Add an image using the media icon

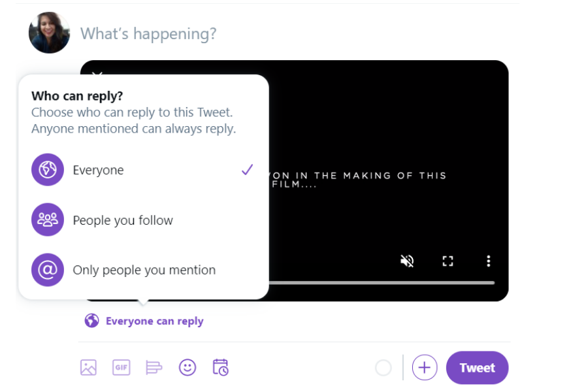click(x=88, y=368)
